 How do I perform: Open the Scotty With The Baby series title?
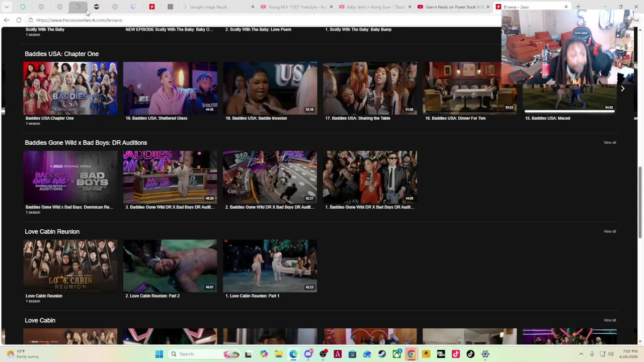[45, 30]
